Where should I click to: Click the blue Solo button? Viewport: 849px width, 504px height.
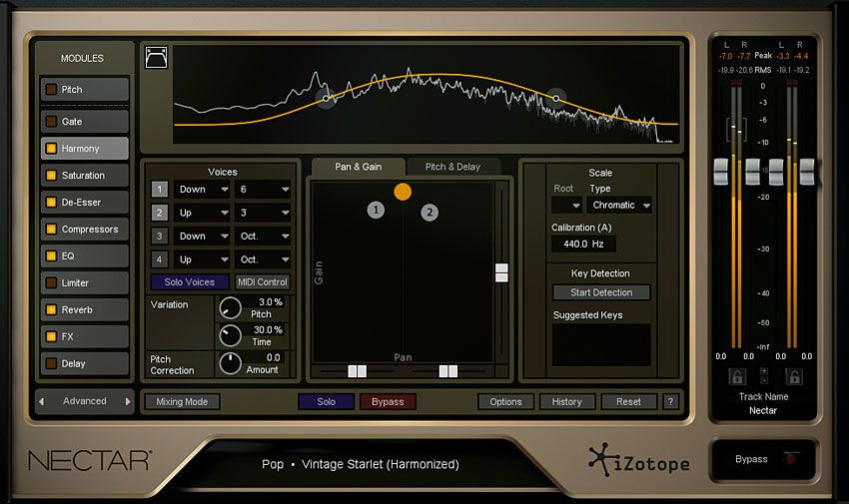click(326, 402)
